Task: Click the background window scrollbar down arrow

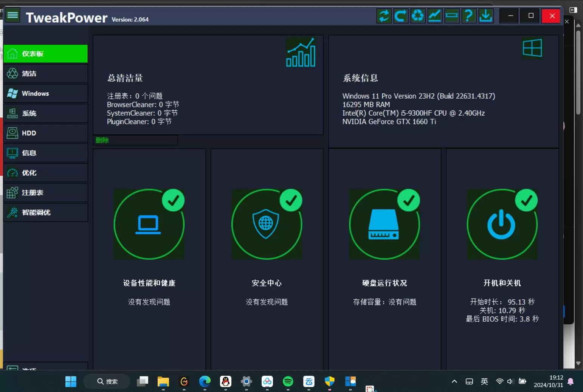Action: (578, 363)
